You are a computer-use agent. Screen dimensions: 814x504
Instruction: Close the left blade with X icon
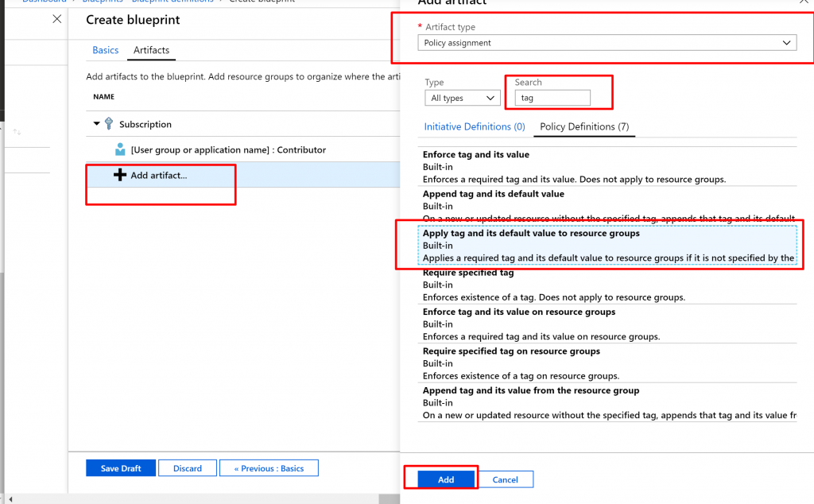(x=56, y=19)
